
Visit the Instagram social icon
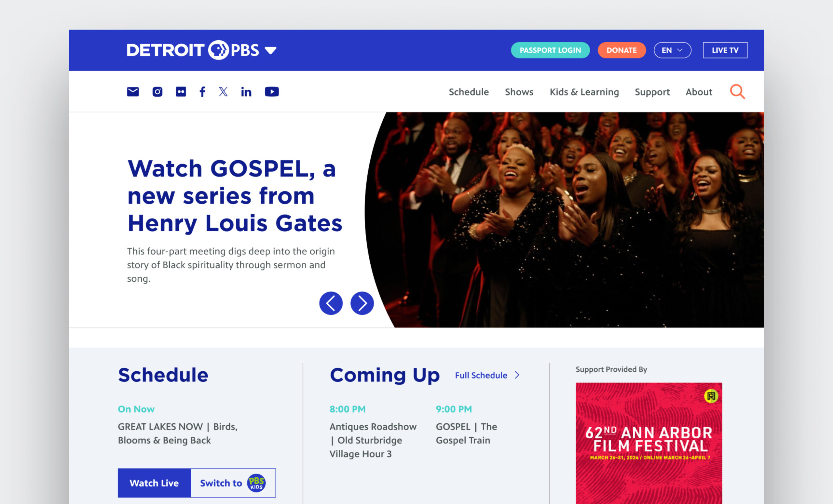coord(157,92)
